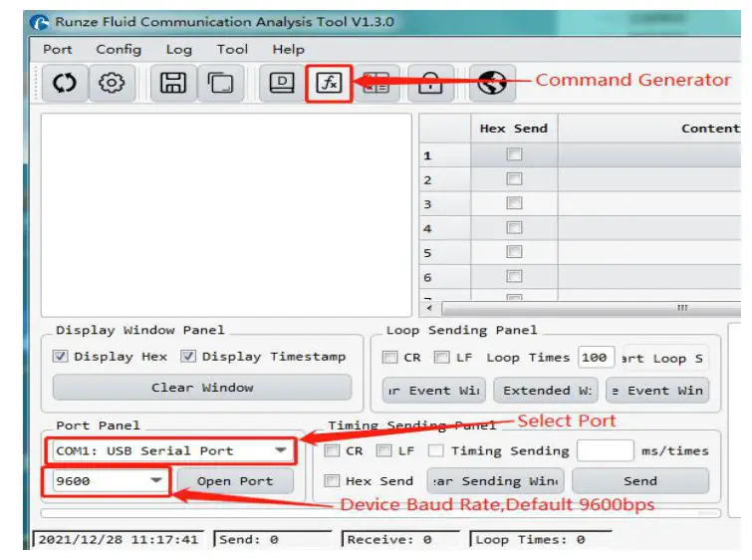Enable CR in the Timing Sending Panel
Image resolution: width=752 pixels, height=560 pixels.
(x=332, y=451)
